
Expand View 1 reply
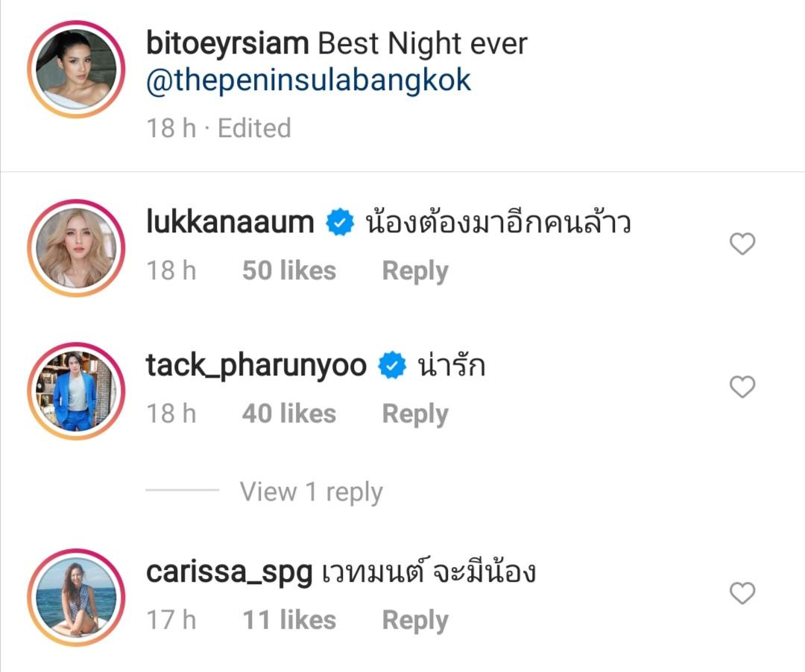311,492
